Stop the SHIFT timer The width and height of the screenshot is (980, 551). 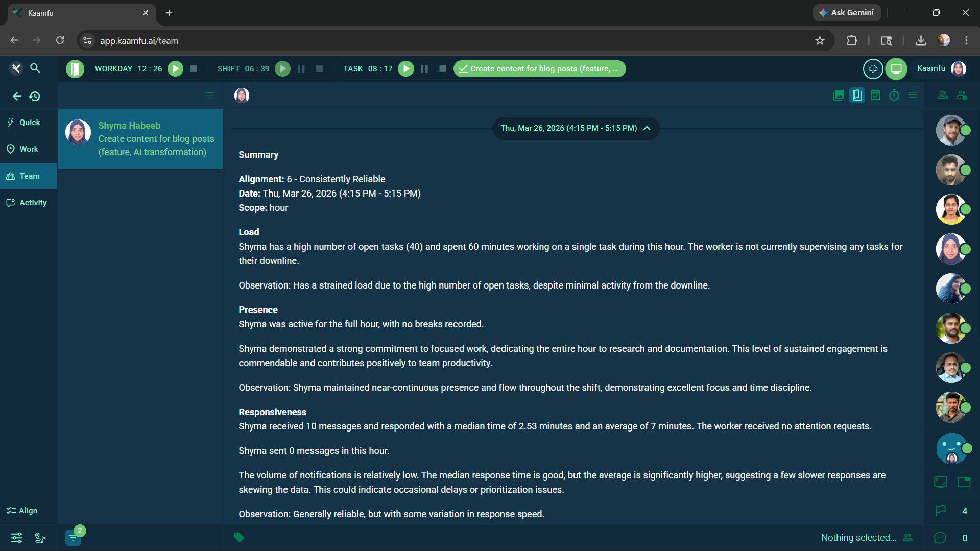(x=319, y=69)
